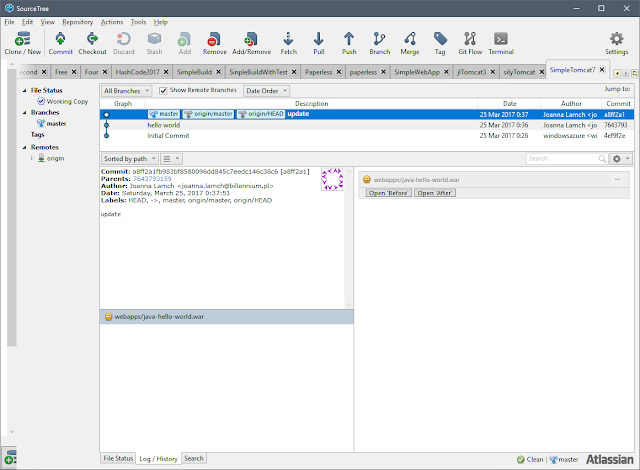Collapse the Branches section
The image size is (640, 470).
(x=24, y=113)
